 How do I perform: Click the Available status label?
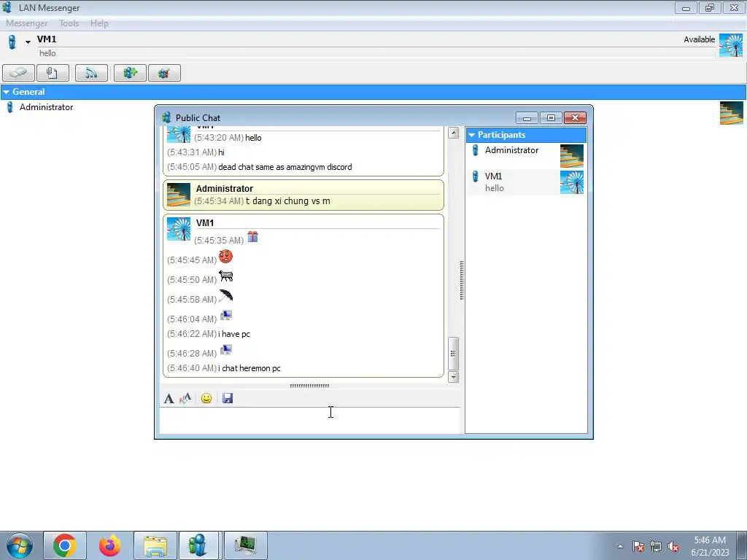pos(700,39)
